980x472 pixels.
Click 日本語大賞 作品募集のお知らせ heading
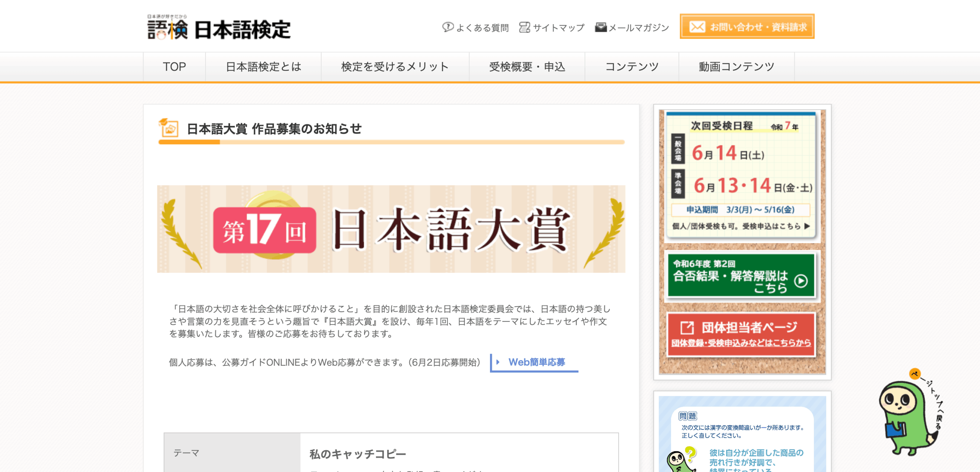pos(274,129)
